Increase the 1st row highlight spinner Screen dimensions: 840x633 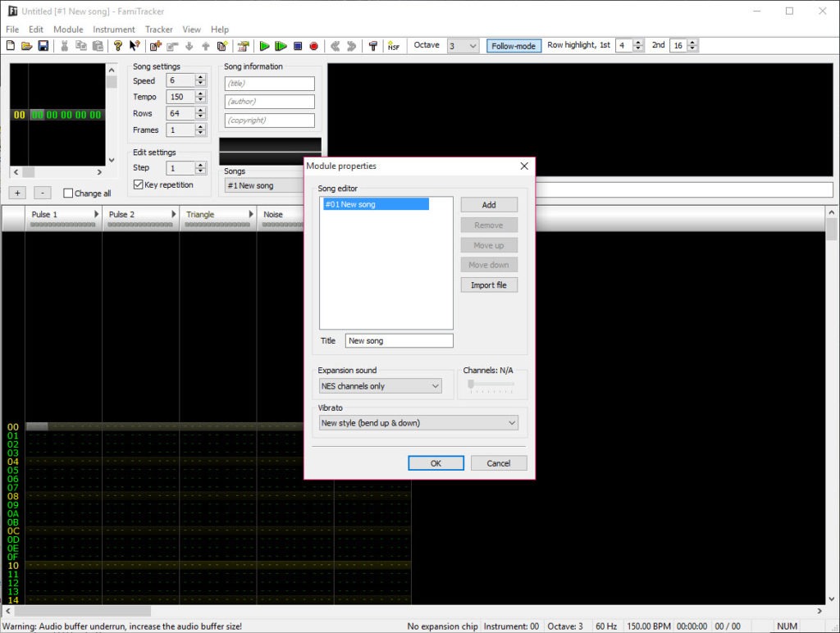point(638,43)
